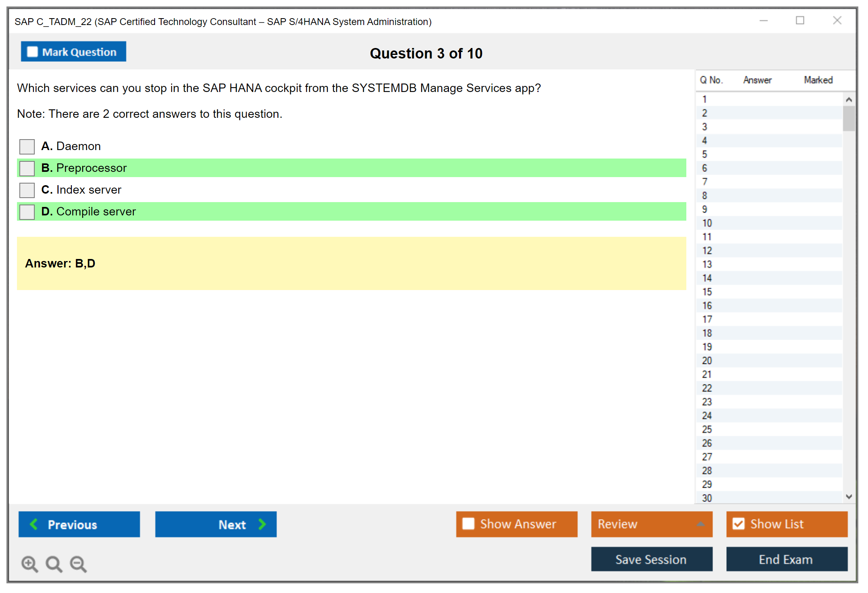The height and width of the screenshot is (593, 868).
Task: Click the green left arrow on Previous
Action: tap(34, 524)
